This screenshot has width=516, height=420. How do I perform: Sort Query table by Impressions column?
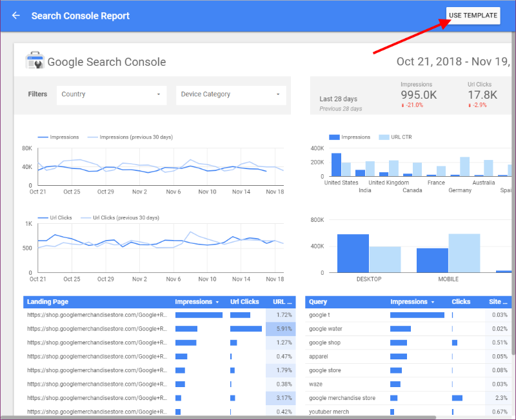(412, 302)
